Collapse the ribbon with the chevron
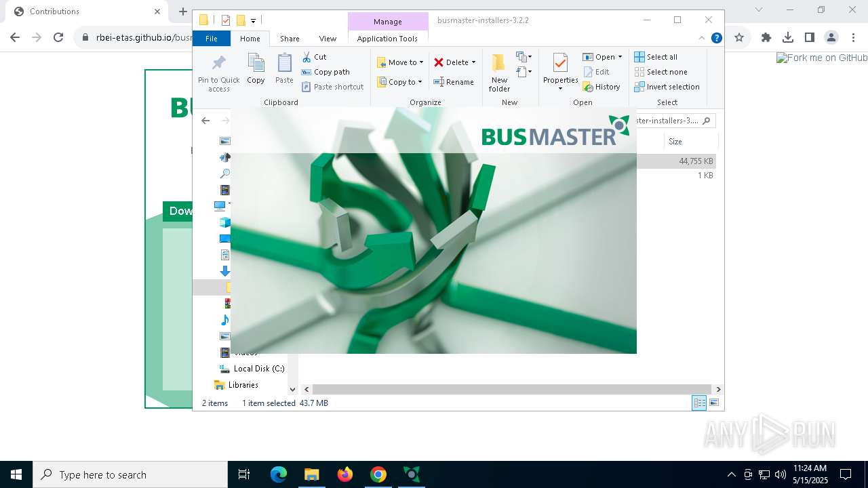Image resolution: width=868 pixels, height=488 pixels. pos(702,38)
